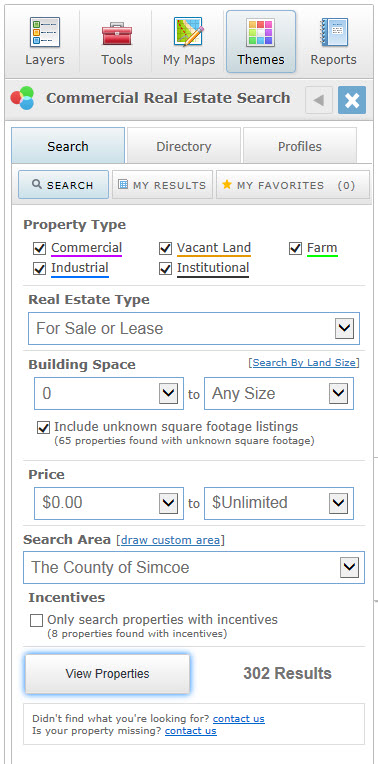Uncheck the Vacant Land checkbox
The image size is (378, 764).
[166, 248]
